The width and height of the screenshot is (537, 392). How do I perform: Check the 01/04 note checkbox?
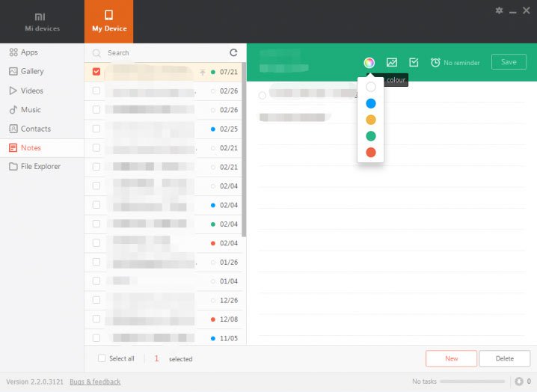[x=96, y=281]
